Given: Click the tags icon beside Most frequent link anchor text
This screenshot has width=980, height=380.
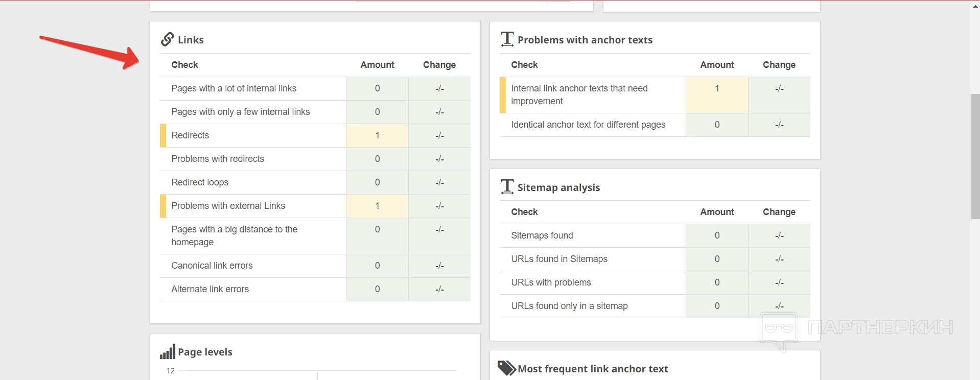Looking at the screenshot, I should point(506,368).
